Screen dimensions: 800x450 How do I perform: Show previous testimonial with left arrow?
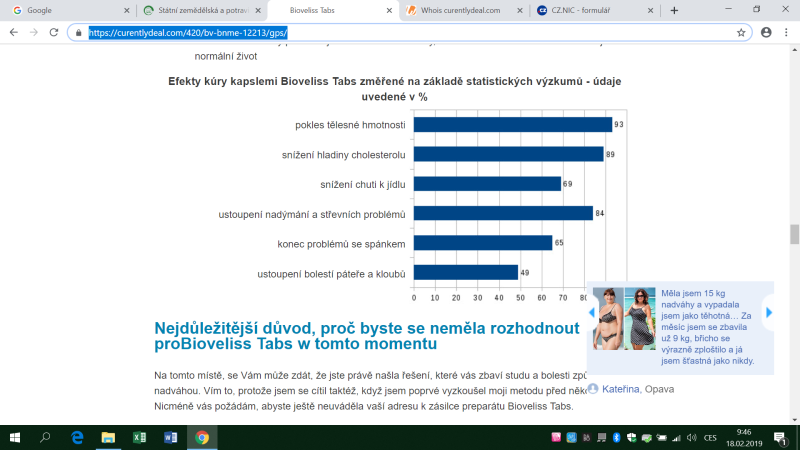pyautogui.click(x=592, y=312)
